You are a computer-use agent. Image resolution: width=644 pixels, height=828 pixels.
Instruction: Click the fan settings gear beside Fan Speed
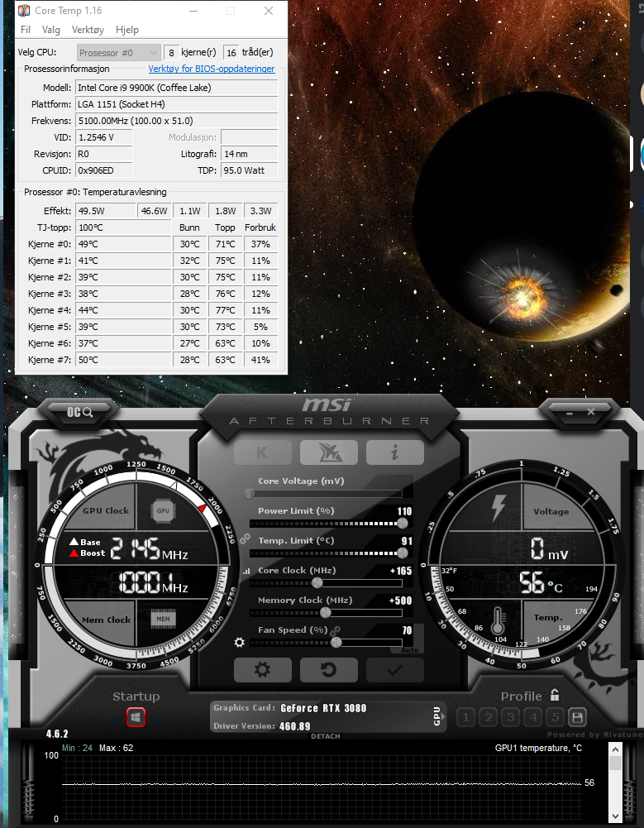click(x=239, y=642)
